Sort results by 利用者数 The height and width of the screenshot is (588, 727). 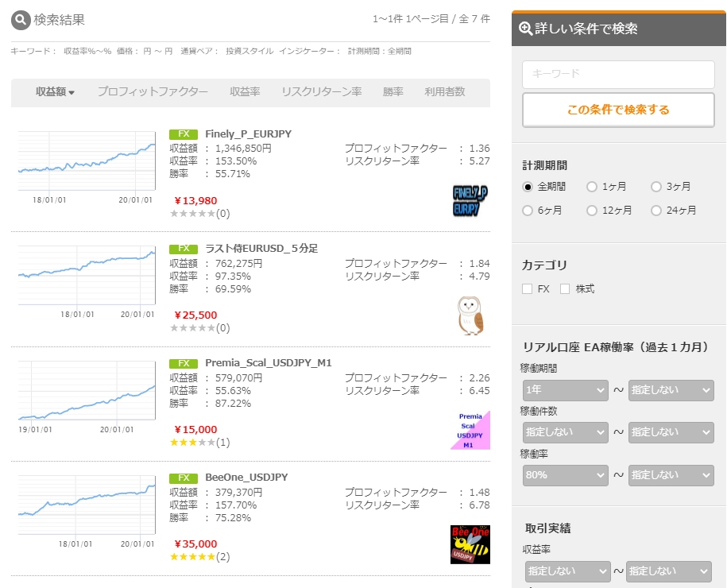pyautogui.click(x=445, y=92)
